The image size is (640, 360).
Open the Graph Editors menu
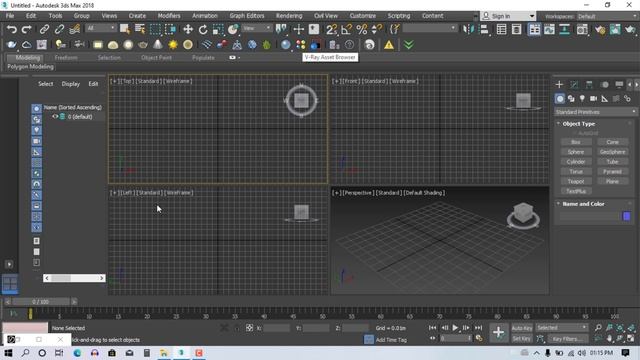(247, 16)
